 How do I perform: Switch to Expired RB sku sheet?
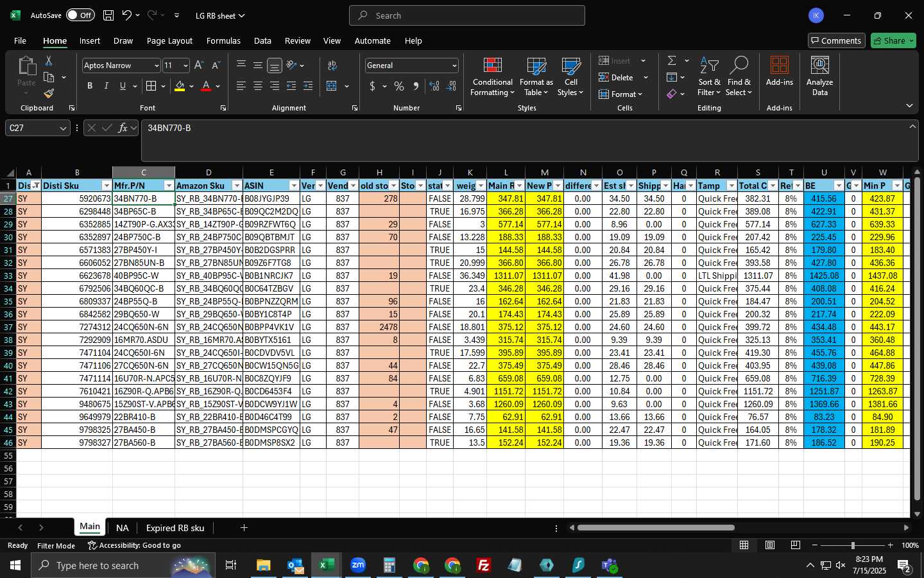point(175,528)
